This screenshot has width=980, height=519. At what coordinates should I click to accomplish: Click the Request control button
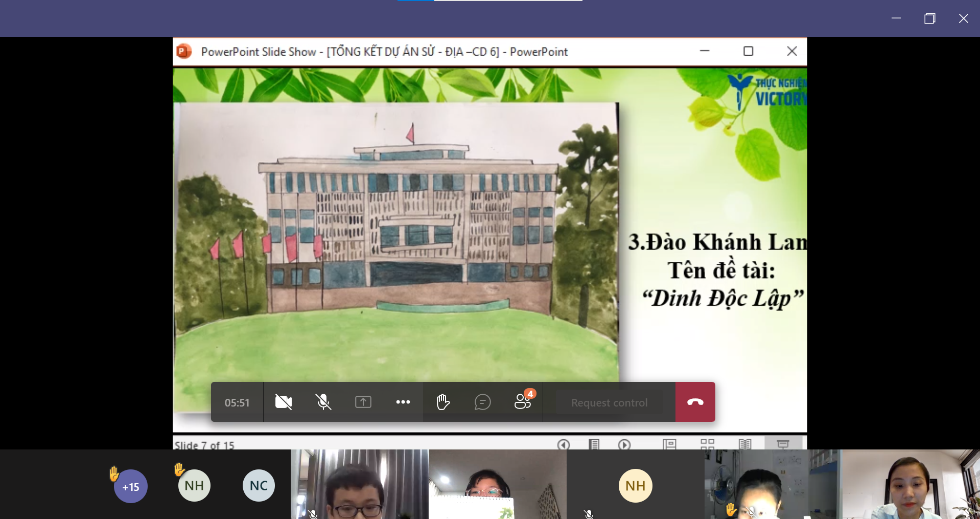(x=609, y=402)
